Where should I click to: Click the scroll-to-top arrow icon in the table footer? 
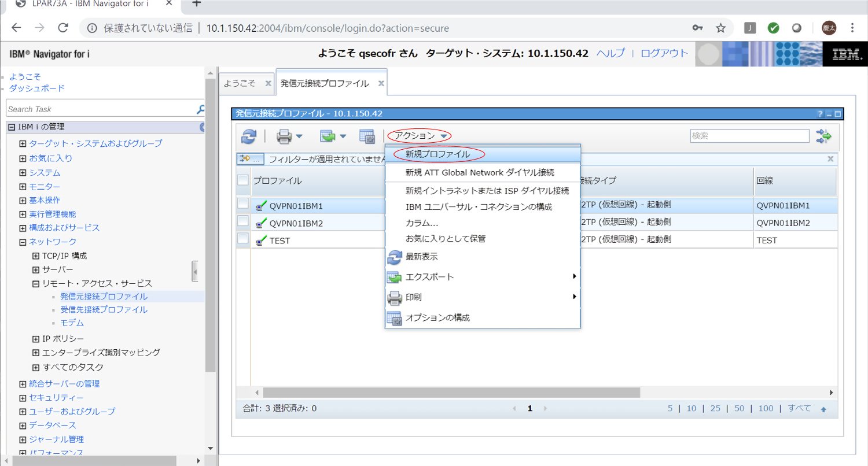[x=823, y=409]
